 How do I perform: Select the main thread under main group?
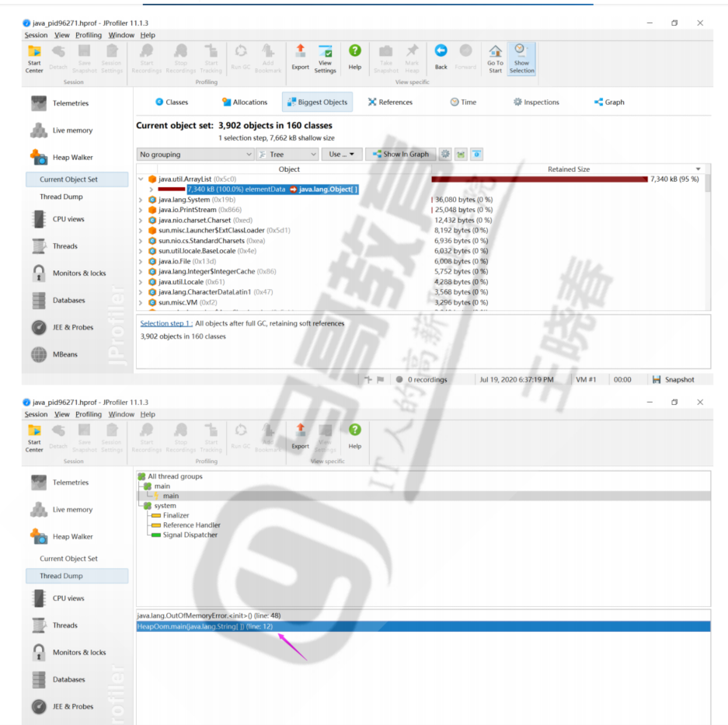[170, 496]
